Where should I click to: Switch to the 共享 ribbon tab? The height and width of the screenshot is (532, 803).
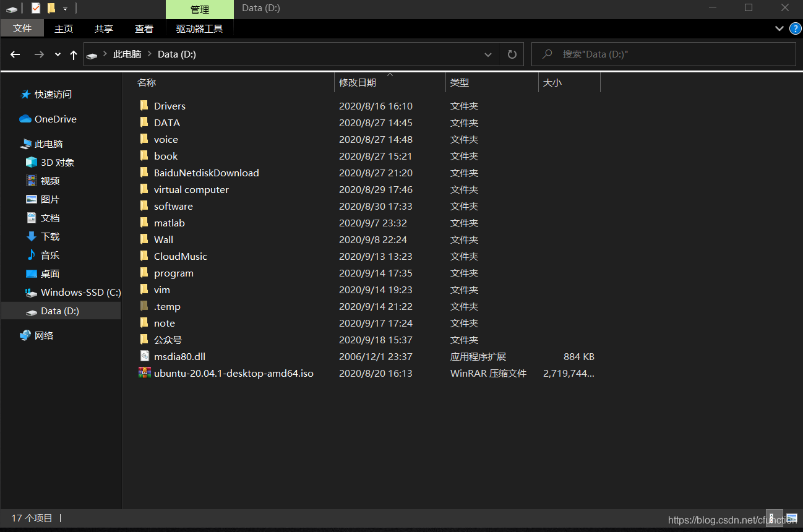[104, 28]
